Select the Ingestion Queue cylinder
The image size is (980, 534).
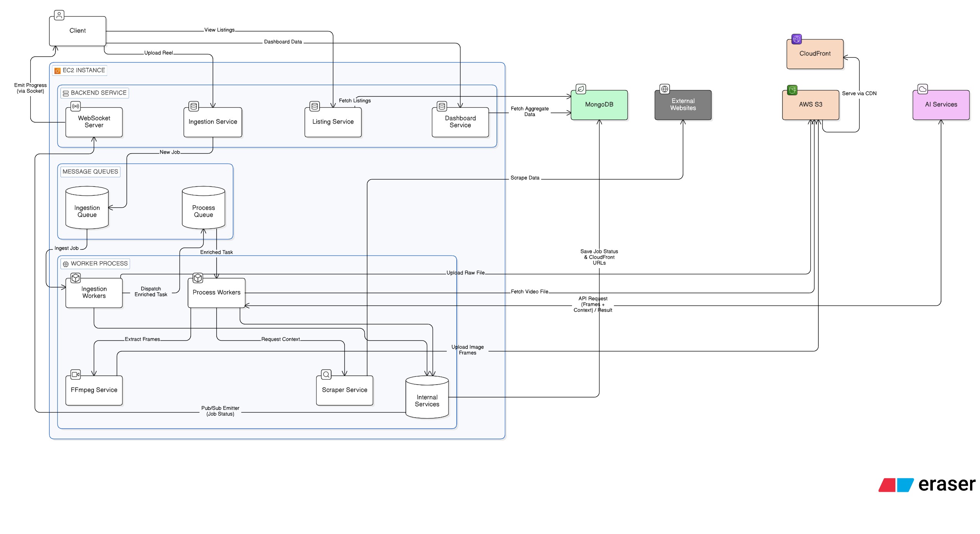pos(87,208)
